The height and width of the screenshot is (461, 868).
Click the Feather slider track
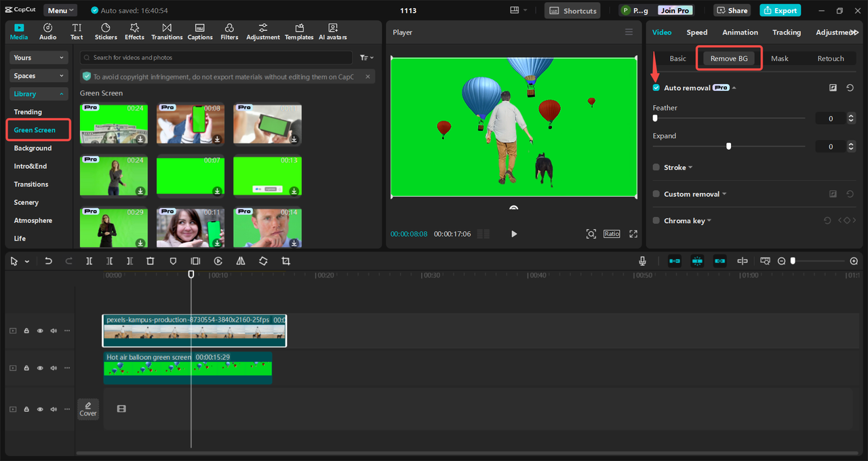tap(729, 118)
